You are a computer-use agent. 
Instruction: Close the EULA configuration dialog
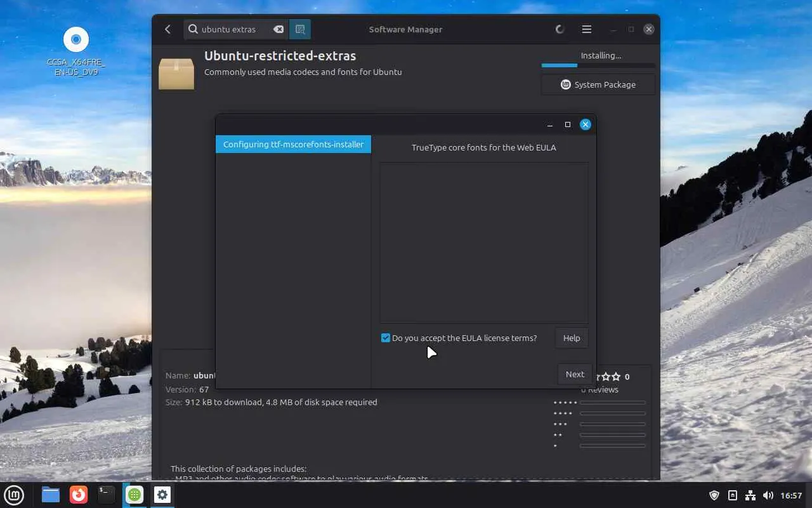coord(586,124)
